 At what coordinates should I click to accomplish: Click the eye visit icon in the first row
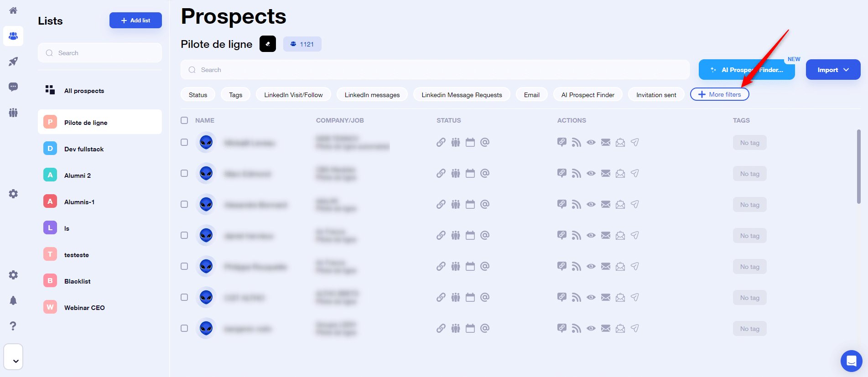591,143
